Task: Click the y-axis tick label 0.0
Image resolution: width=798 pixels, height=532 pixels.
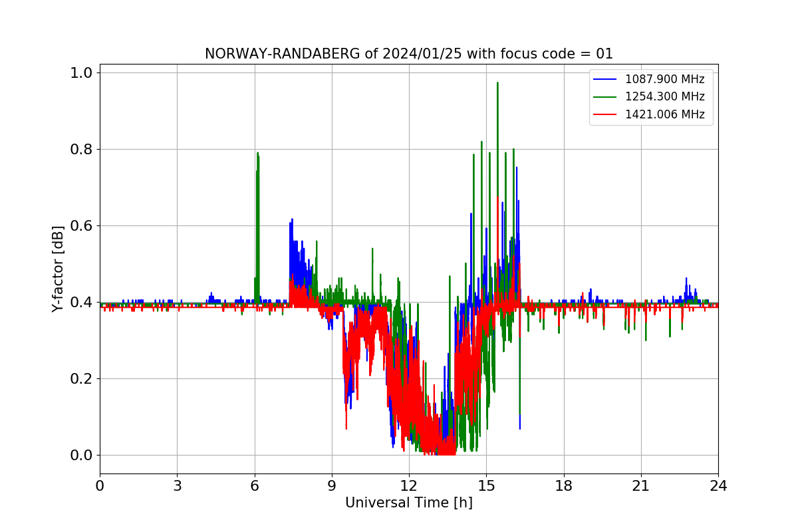Action: click(x=81, y=456)
